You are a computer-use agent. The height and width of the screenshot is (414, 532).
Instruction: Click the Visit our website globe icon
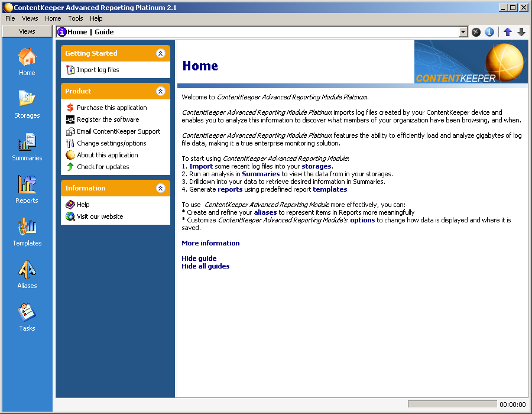tap(70, 216)
